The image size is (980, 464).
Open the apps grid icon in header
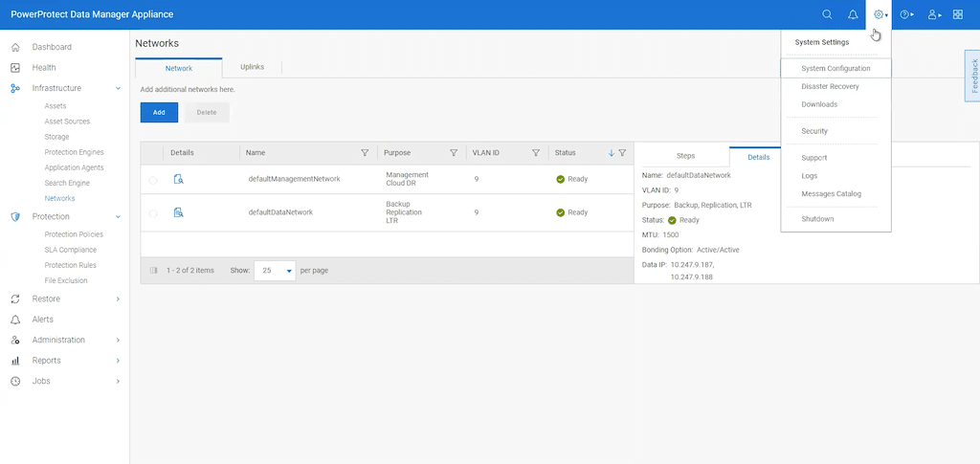[957, 14]
